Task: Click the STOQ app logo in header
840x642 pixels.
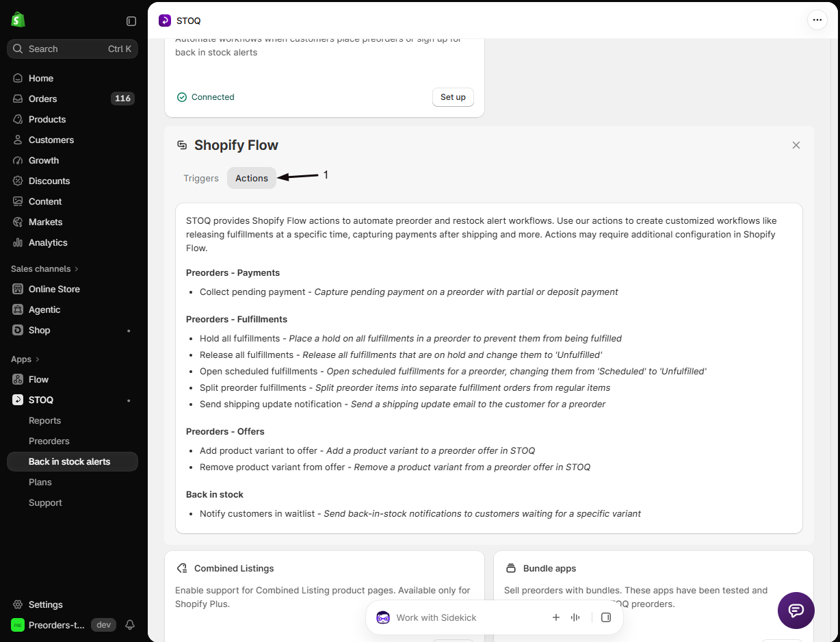Action: [x=165, y=21]
